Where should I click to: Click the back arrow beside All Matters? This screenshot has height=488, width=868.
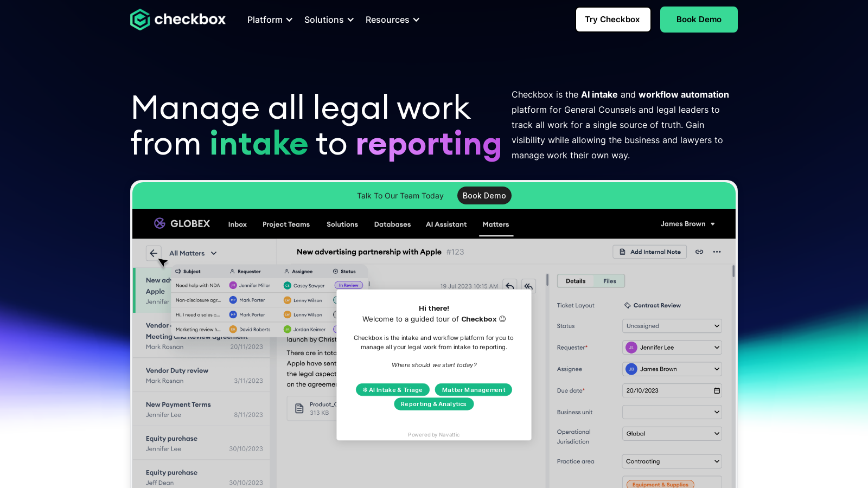(154, 253)
